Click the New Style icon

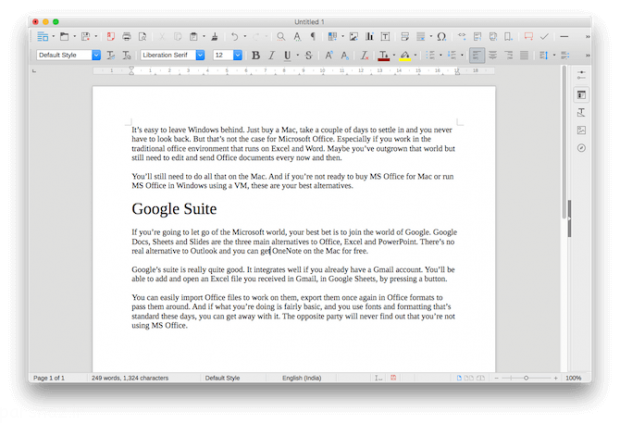pos(127,55)
